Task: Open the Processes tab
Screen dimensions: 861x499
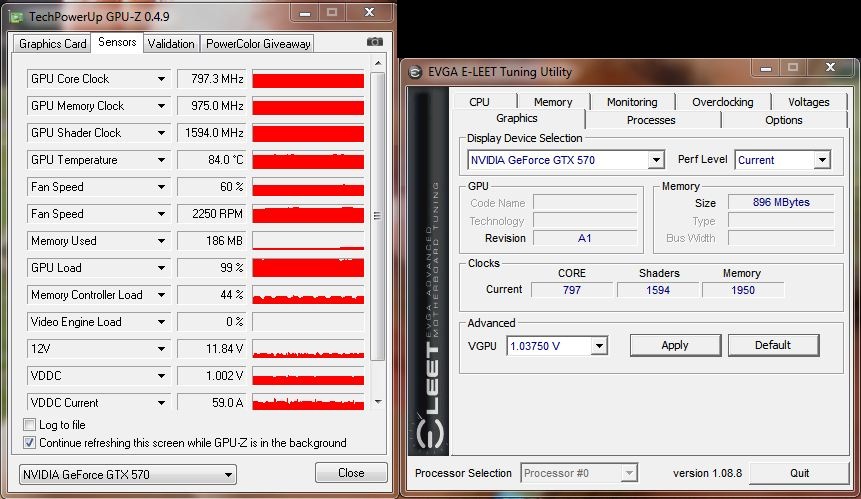Action: point(651,120)
